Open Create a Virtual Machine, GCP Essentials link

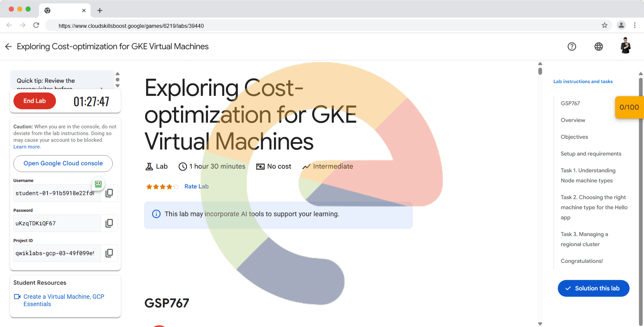pyautogui.click(x=64, y=301)
